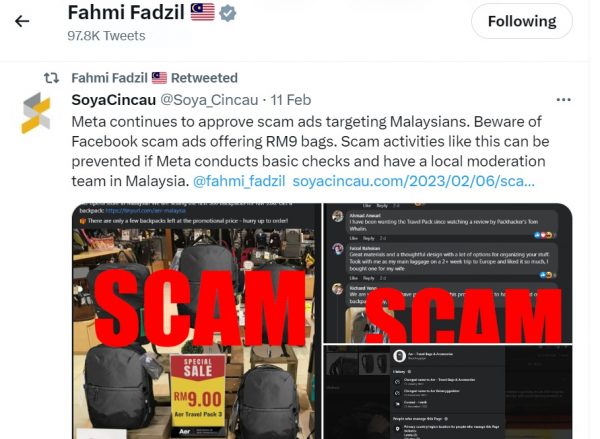Open the @fahmi_fadzil mention link
The width and height of the screenshot is (600, 439).
tap(239, 181)
